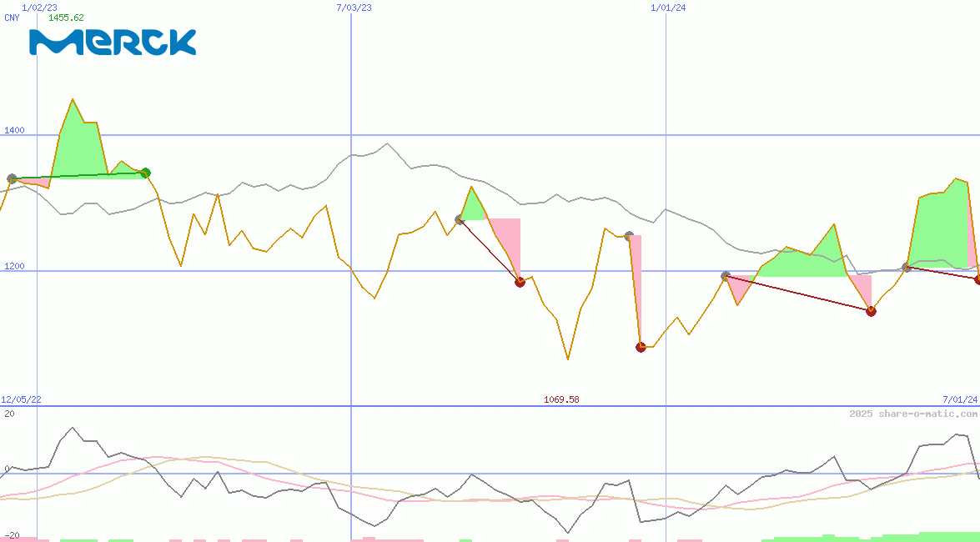Click the grey marker atop the tall pink bar

(629, 236)
